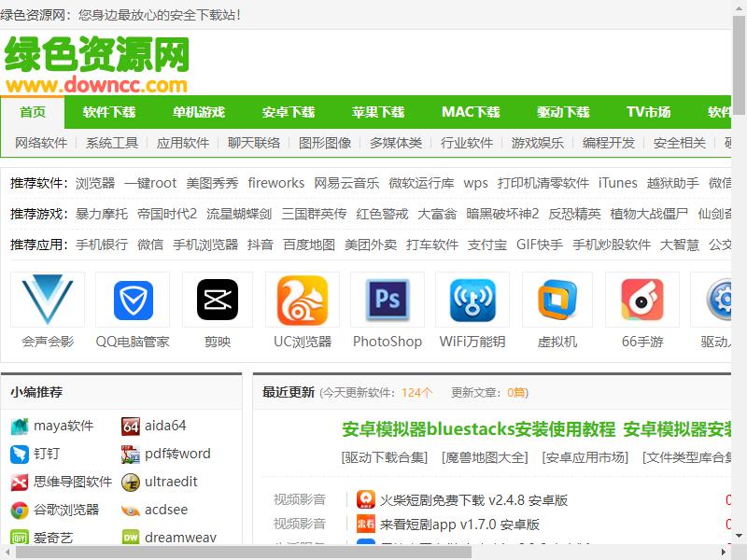This screenshot has width=747, height=560.
Task: Click the 66手游 icon
Action: (x=642, y=300)
